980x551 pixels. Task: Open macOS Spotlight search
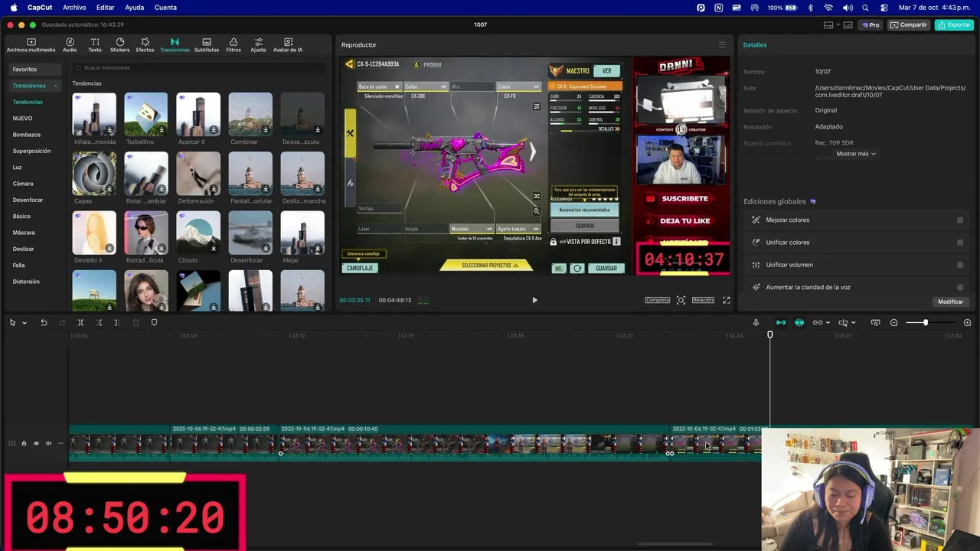[x=865, y=8]
